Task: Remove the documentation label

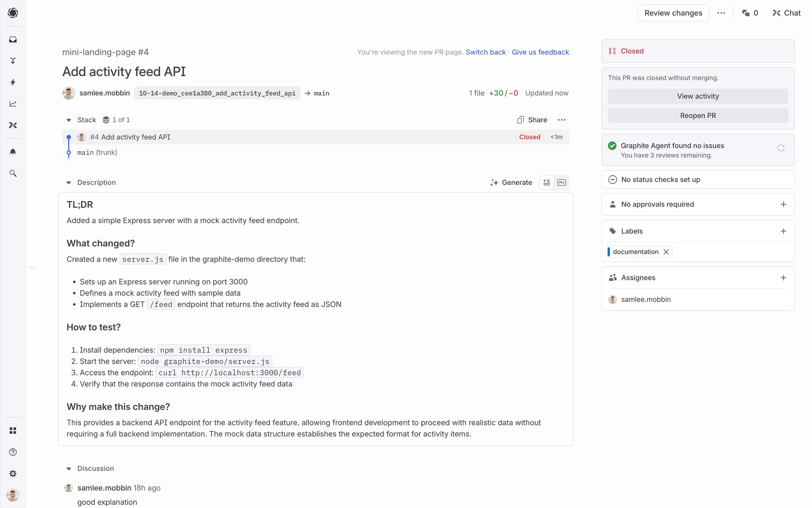Action: [x=666, y=252]
